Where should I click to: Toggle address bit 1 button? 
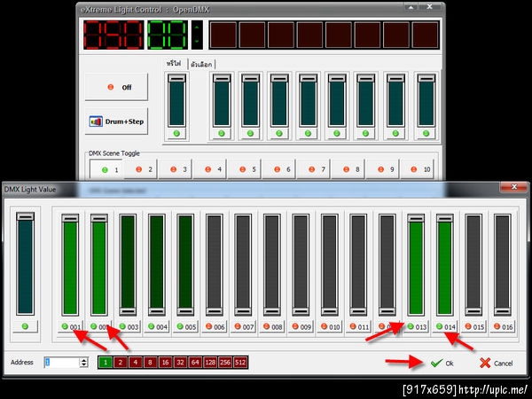106,362
